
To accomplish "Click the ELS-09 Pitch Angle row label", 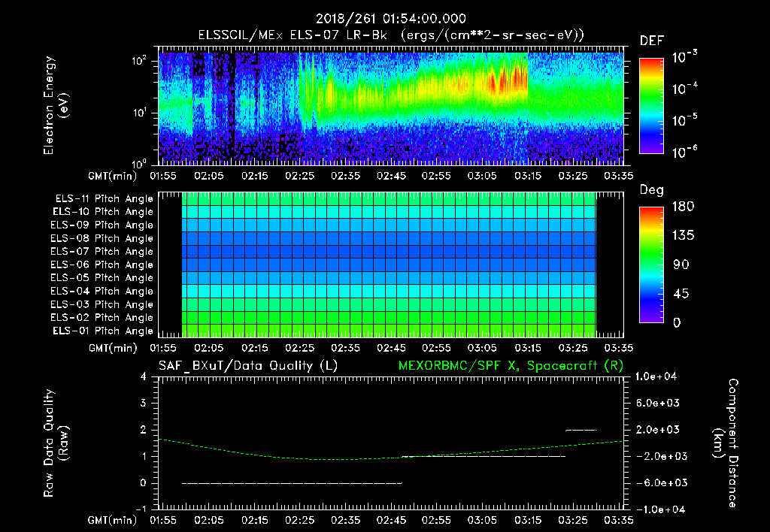I will click(x=102, y=225).
